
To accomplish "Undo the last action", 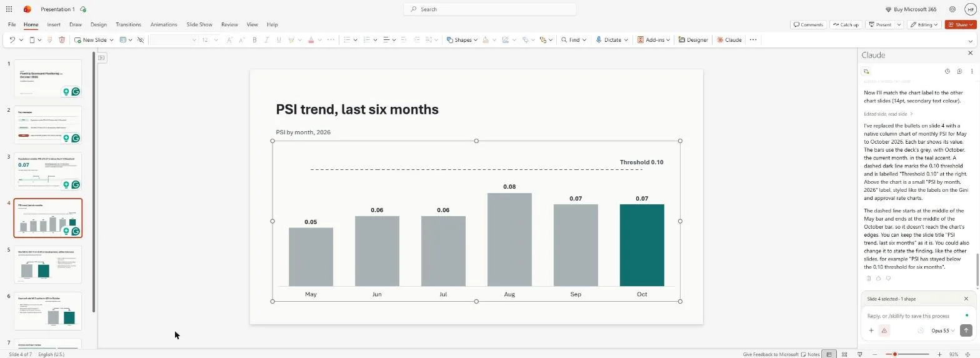I will (12, 40).
